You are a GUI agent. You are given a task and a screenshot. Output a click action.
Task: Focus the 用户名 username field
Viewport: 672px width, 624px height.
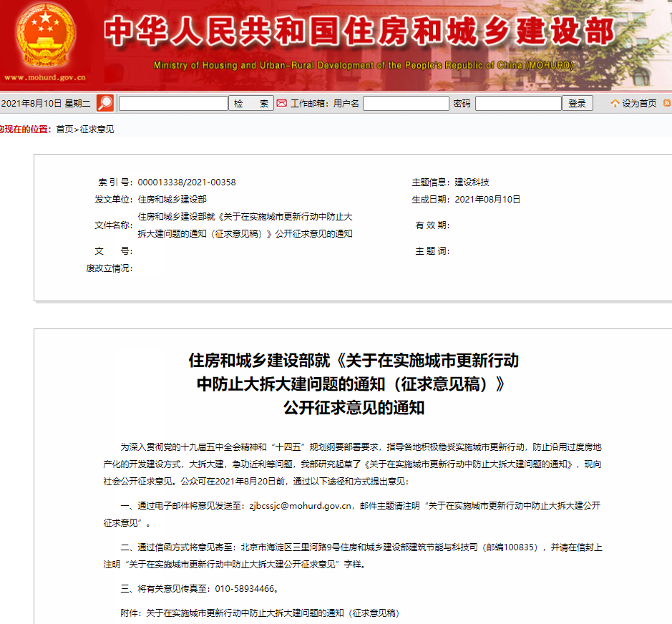pos(406,103)
